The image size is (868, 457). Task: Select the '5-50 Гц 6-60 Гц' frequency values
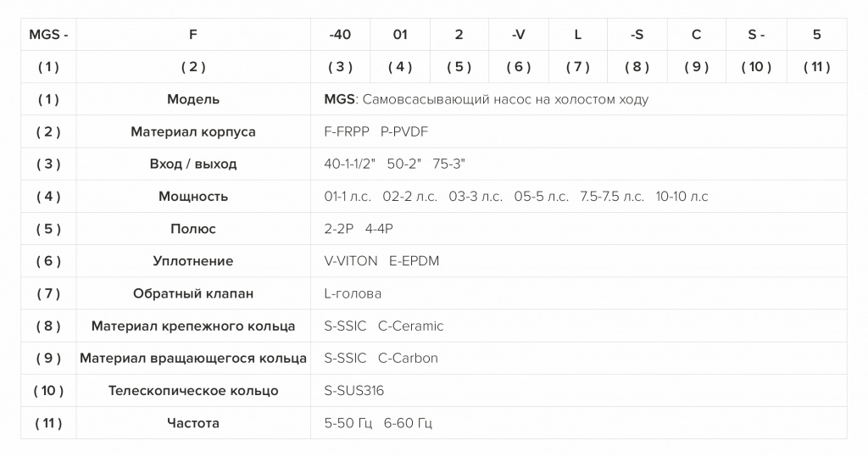[378, 423]
